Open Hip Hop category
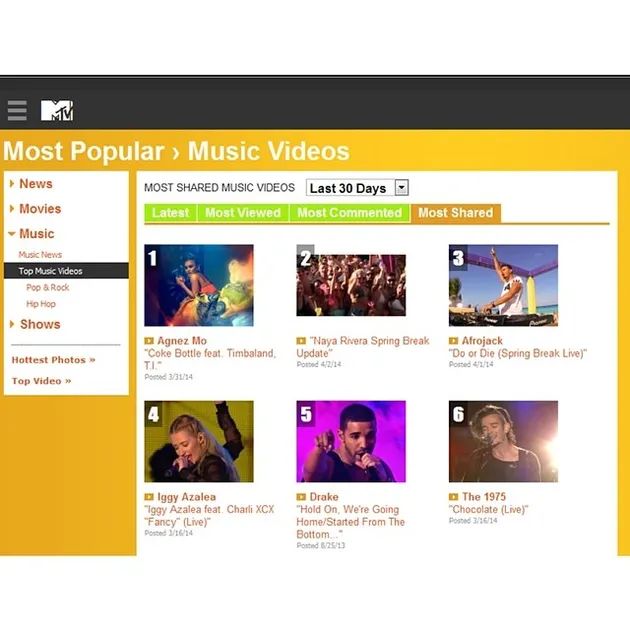630x630 pixels. (x=41, y=304)
